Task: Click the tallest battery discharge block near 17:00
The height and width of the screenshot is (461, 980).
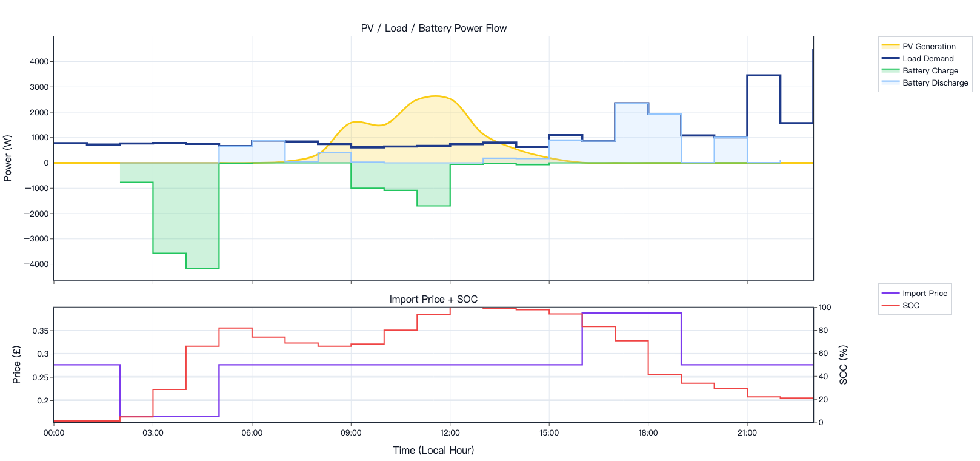Action: [632, 133]
